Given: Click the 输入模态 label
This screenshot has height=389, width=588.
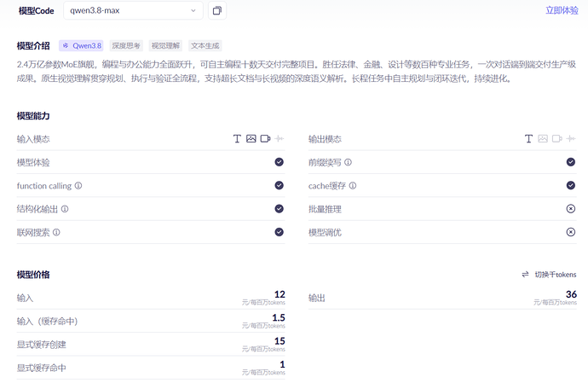Looking at the screenshot, I should (x=33, y=139).
